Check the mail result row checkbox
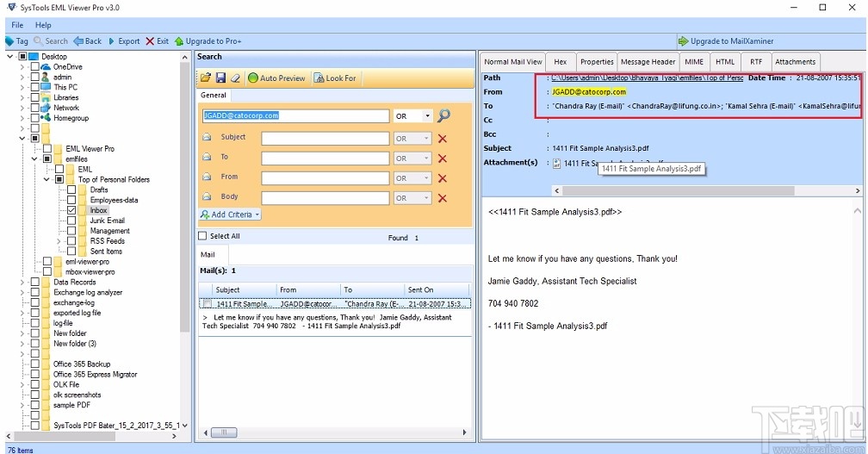 pos(207,304)
